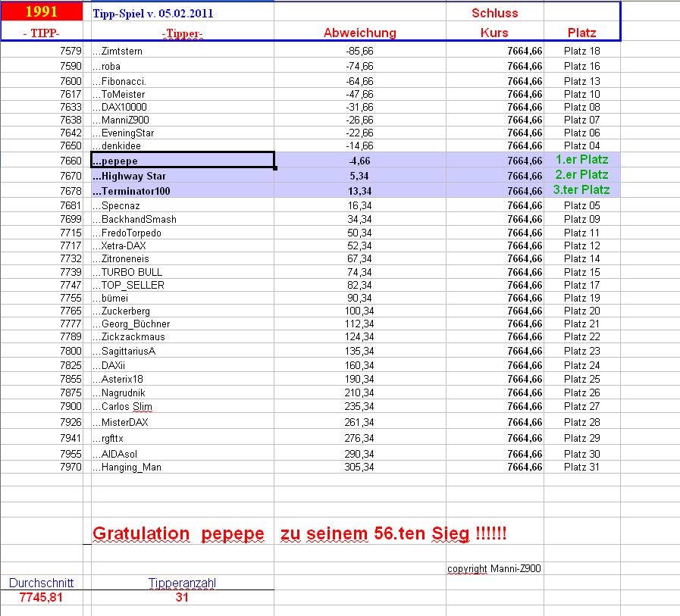This screenshot has width=680, height=616.
Task: Click the green '2.er Platz' cell
Action: pos(582,175)
